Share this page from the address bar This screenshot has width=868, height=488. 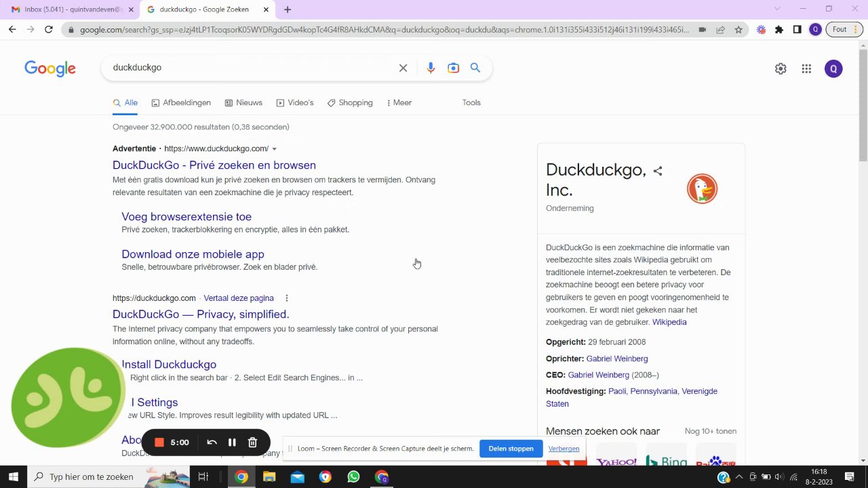tap(720, 29)
